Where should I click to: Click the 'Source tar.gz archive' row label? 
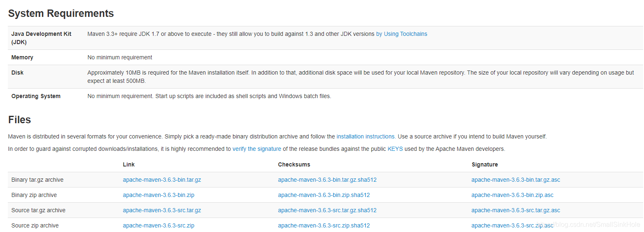click(x=38, y=210)
